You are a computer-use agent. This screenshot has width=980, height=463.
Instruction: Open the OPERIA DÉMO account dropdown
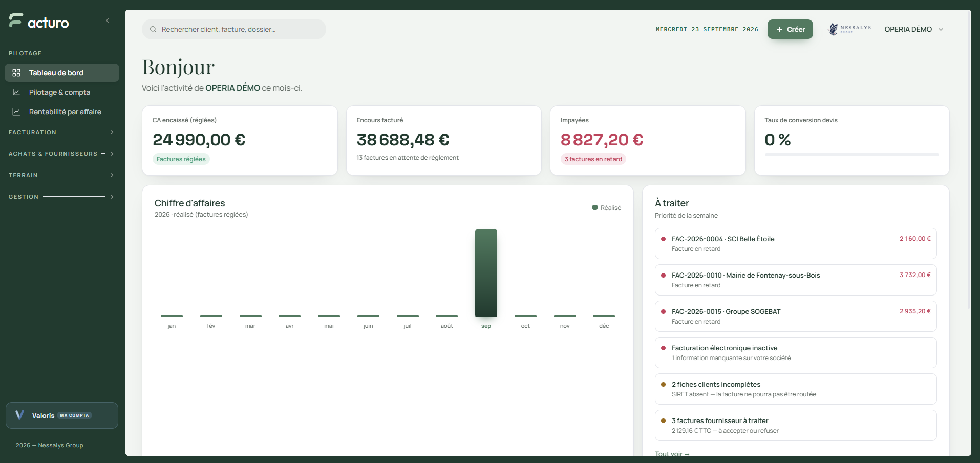[914, 29]
